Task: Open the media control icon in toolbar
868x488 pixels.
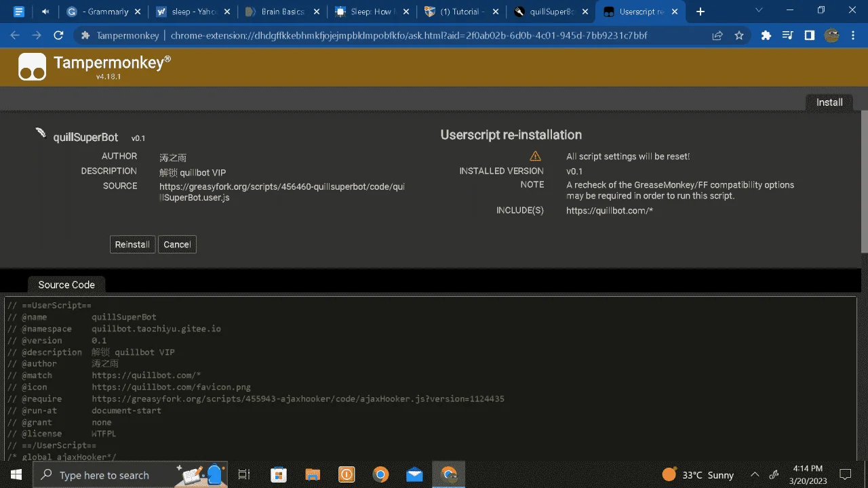Action: tap(787, 35)
